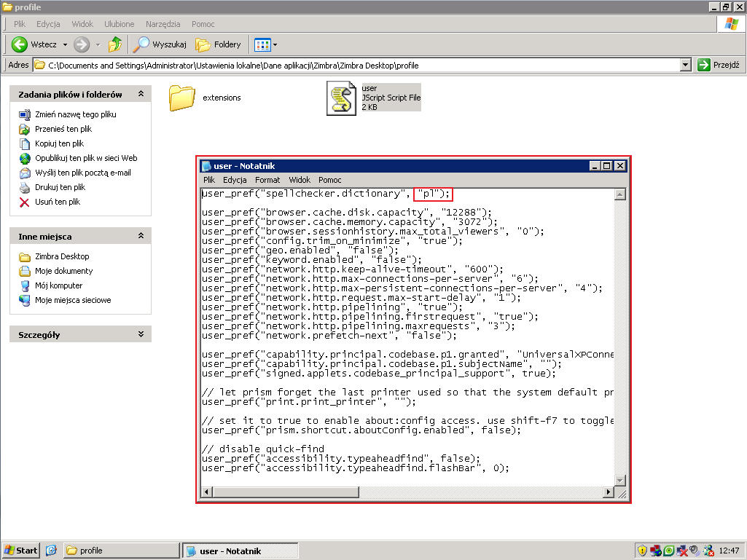Select the user JScript file icon
This screenshot has width=747, height=560.
click(x=341, y=98)
